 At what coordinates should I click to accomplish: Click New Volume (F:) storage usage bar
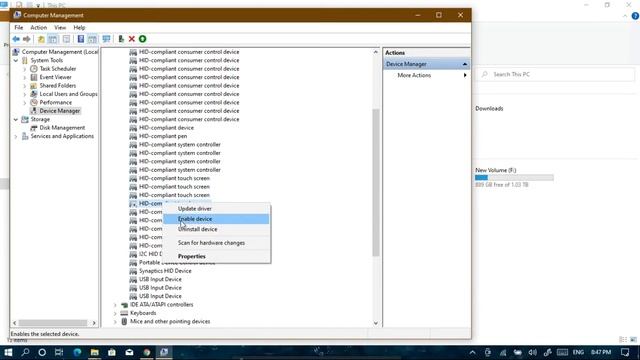[514, 178]
